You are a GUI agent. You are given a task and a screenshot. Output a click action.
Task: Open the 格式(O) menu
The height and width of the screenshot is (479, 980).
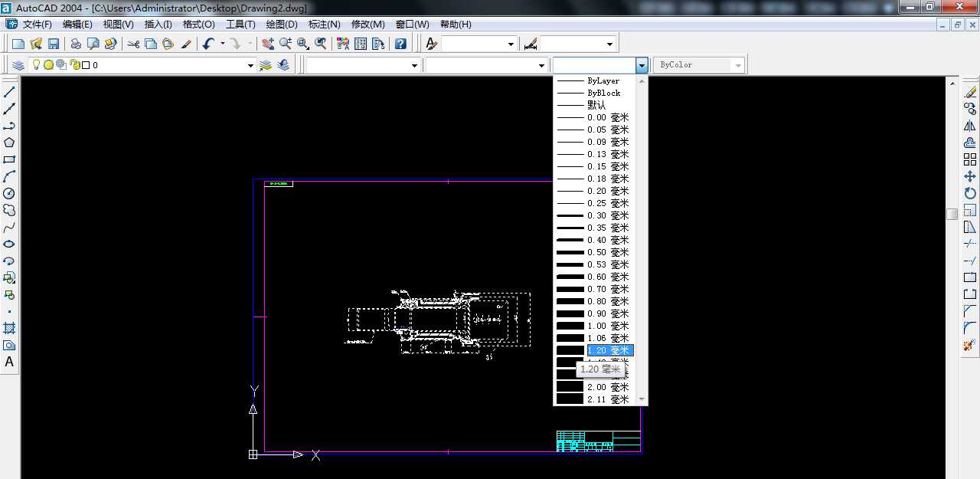tap(199, 25)
